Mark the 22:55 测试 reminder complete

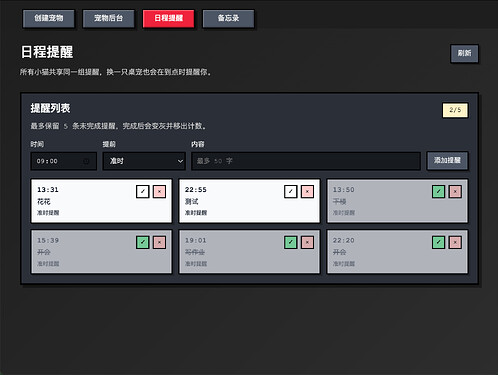coord(291,192)
